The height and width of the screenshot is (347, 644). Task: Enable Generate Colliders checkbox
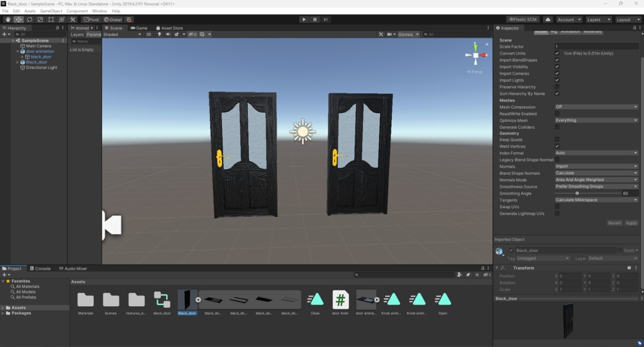point(557,127)
